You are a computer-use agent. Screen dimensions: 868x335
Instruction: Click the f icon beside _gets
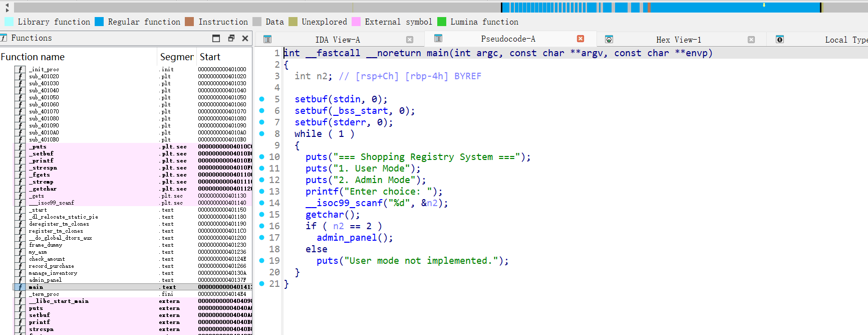click(20, 196)
